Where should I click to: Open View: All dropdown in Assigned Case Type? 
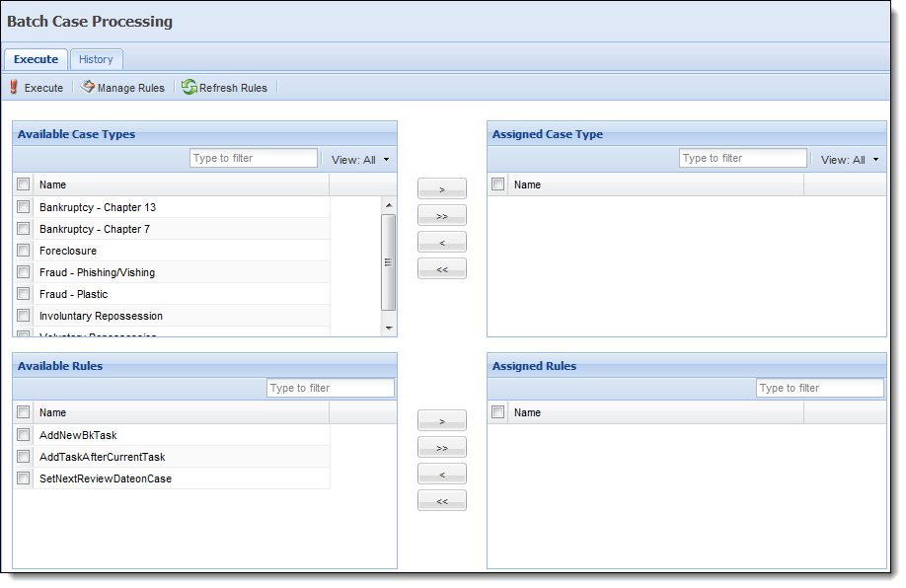tap(850, 160)
